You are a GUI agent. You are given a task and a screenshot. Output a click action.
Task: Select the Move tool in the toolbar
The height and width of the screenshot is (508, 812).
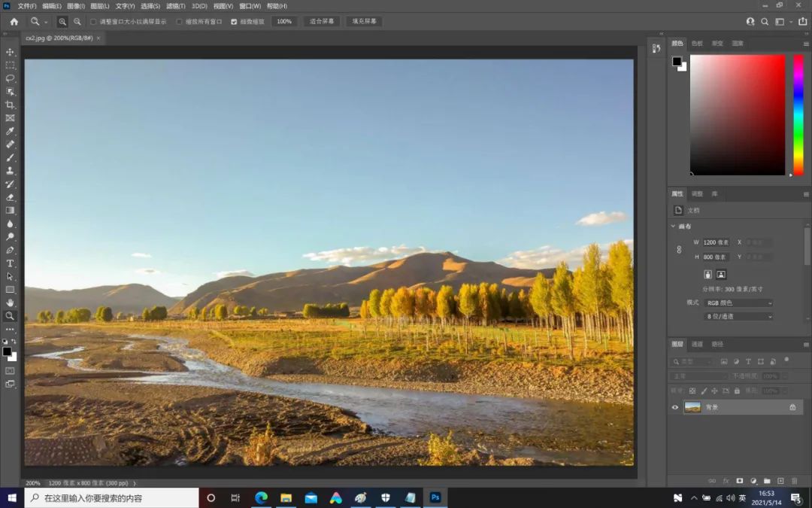(x=10, y=52)
